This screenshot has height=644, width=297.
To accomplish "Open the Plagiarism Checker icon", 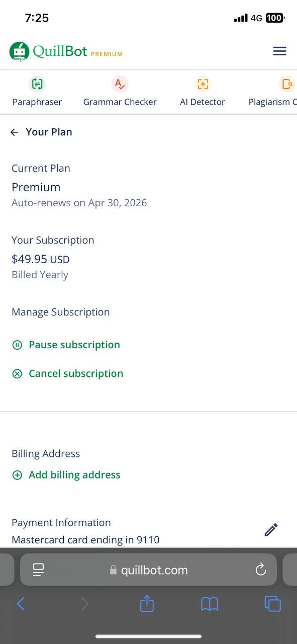I will (x=287, y=84).
